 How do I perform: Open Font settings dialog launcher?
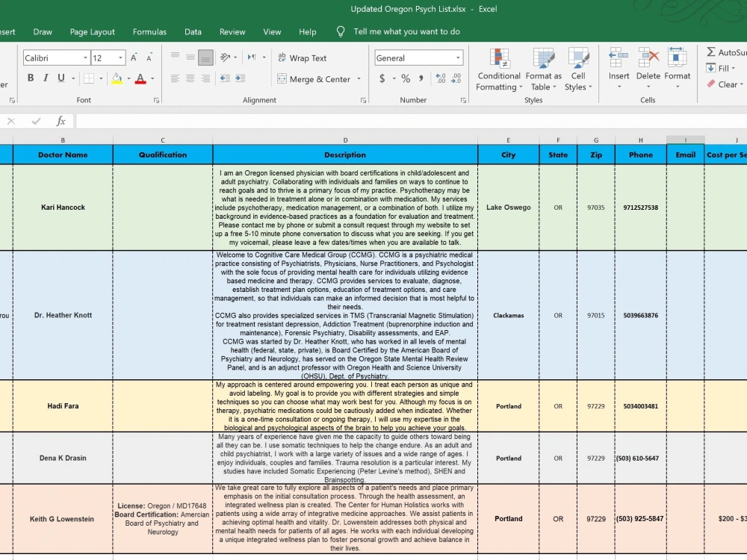[x=156, y=101]
